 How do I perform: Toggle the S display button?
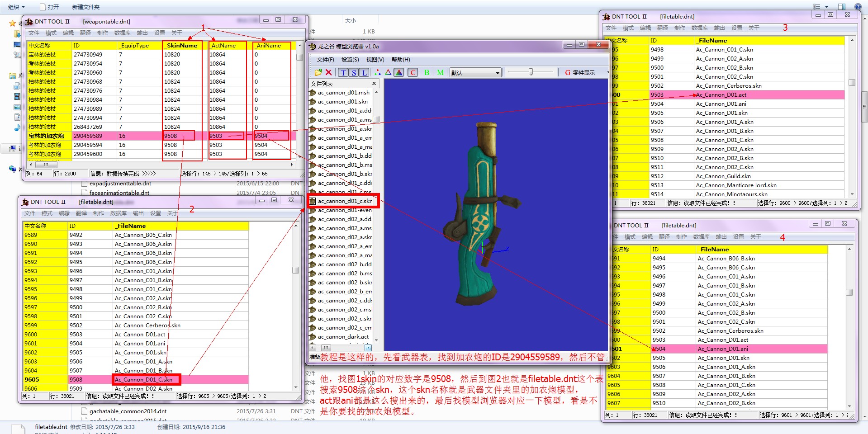coord(354,72)
